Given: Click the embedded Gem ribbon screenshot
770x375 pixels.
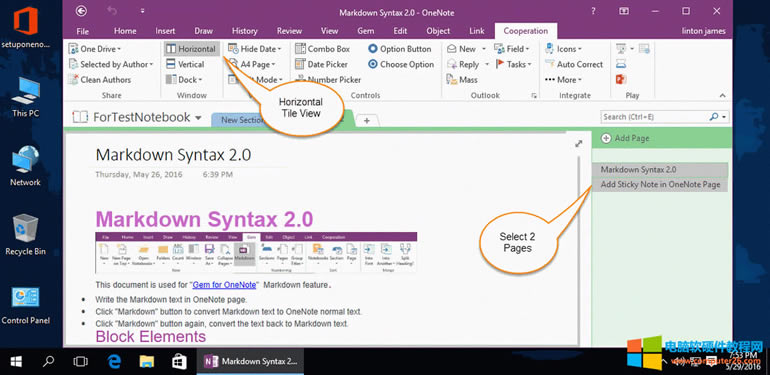Looking at the screenshot, I should coord(256,253).
